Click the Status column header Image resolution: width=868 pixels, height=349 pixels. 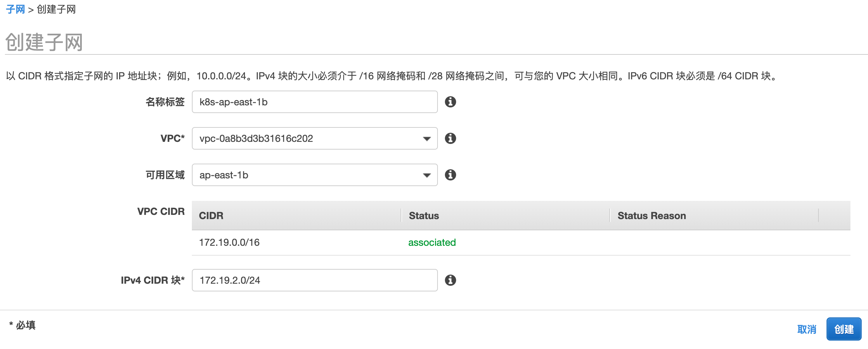point(424,216)
